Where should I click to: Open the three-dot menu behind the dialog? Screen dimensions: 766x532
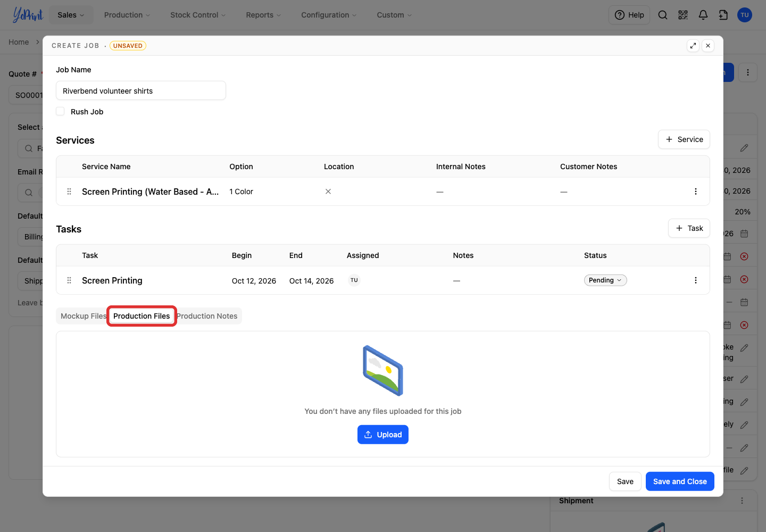(x=748, y=72)
